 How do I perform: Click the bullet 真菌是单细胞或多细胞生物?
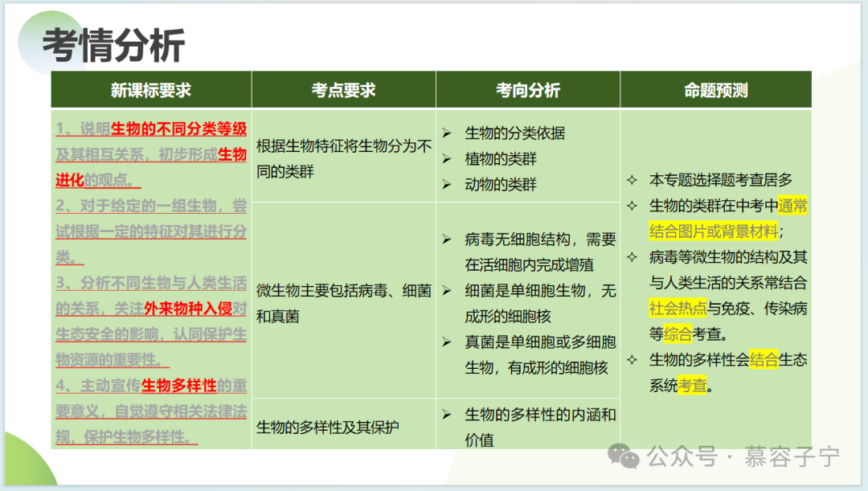[x=540, y=355]
